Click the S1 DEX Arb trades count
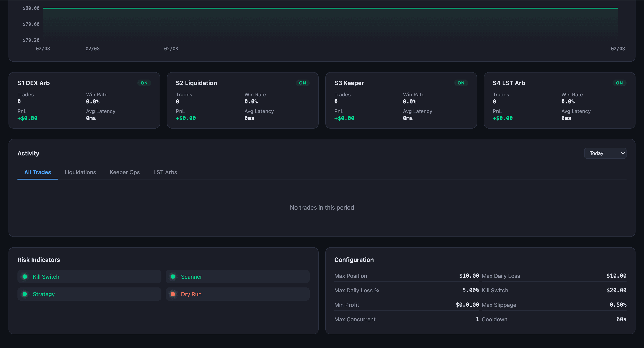This screenshot has width=644, height=348. click(x=19, y=101)
